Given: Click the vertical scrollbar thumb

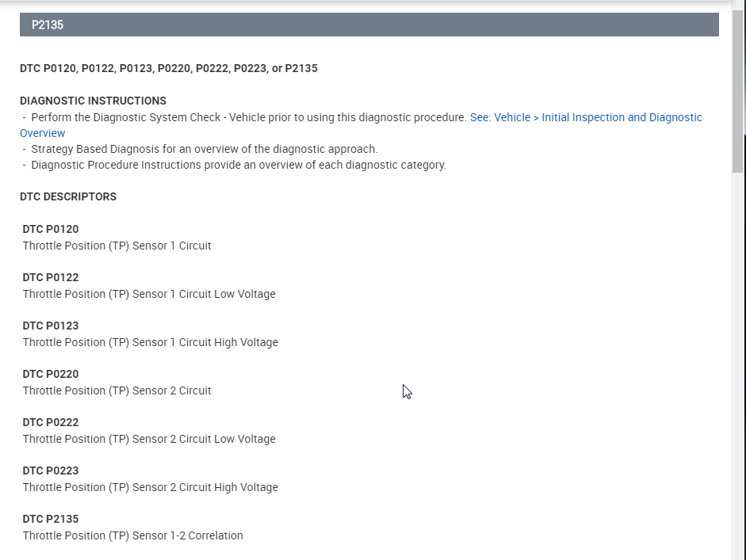Looking at the screenshot, I should [x=737, y=87].
